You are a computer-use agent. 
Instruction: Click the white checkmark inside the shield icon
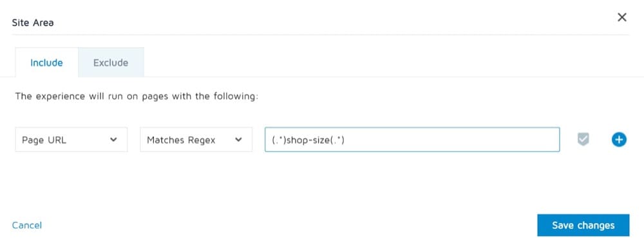click(x=583, y=139)
